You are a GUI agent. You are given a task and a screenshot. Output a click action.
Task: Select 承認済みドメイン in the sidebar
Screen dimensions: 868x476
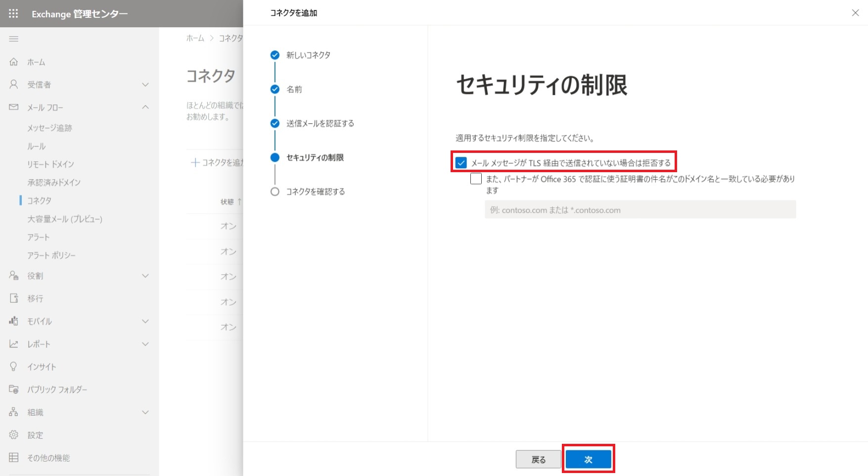click(54, 183)
